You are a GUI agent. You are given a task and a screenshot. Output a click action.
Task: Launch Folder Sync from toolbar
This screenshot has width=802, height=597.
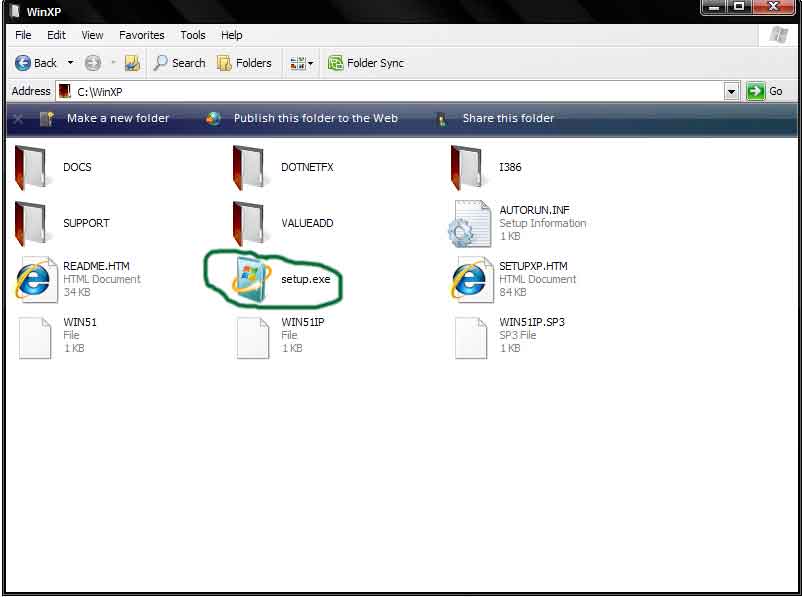tap(366, 63)
